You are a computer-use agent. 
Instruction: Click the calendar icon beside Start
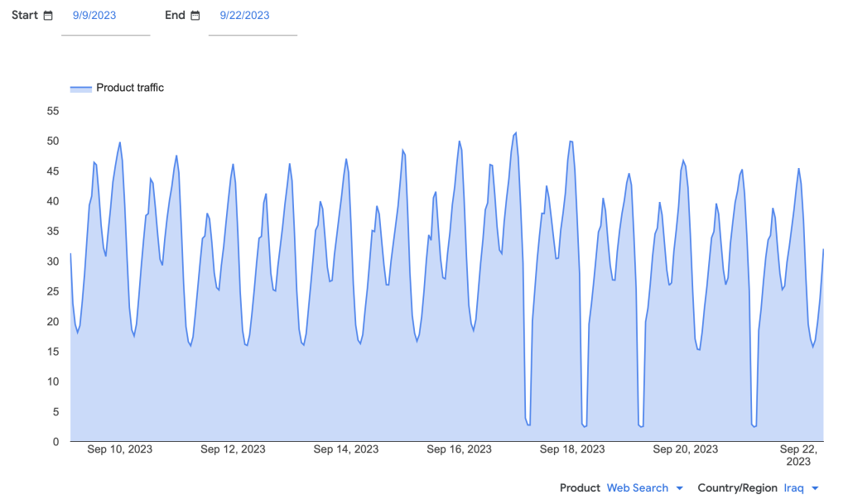(x=48, y=16)
